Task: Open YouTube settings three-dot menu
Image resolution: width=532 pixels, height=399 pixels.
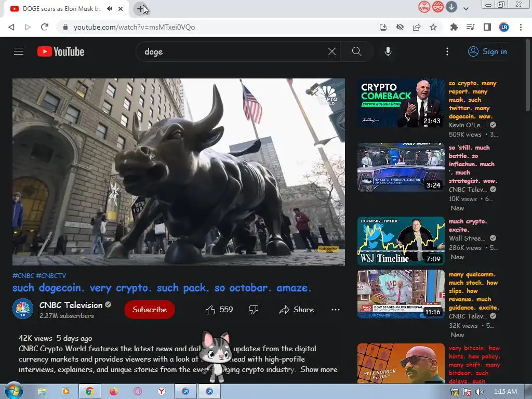Action: (447, 51)
